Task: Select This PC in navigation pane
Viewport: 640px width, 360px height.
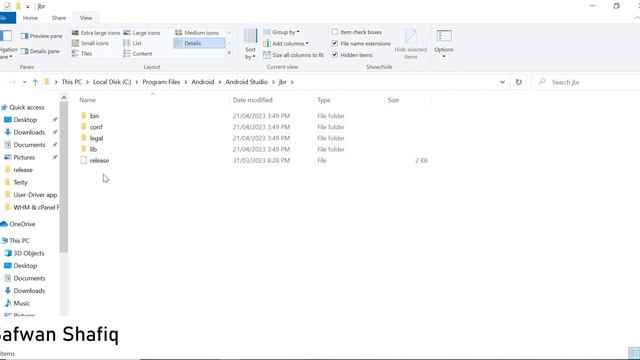Action: 19,241
